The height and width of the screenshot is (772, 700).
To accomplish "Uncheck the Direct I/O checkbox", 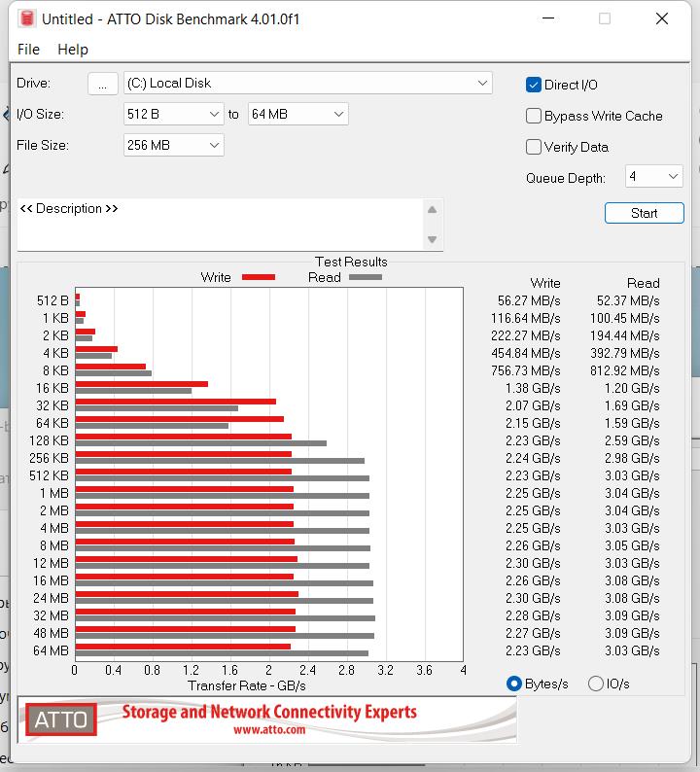I will 533,85.
